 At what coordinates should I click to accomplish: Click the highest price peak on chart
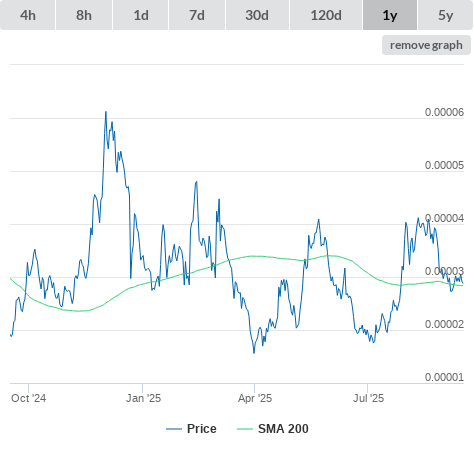click(106, 112)
